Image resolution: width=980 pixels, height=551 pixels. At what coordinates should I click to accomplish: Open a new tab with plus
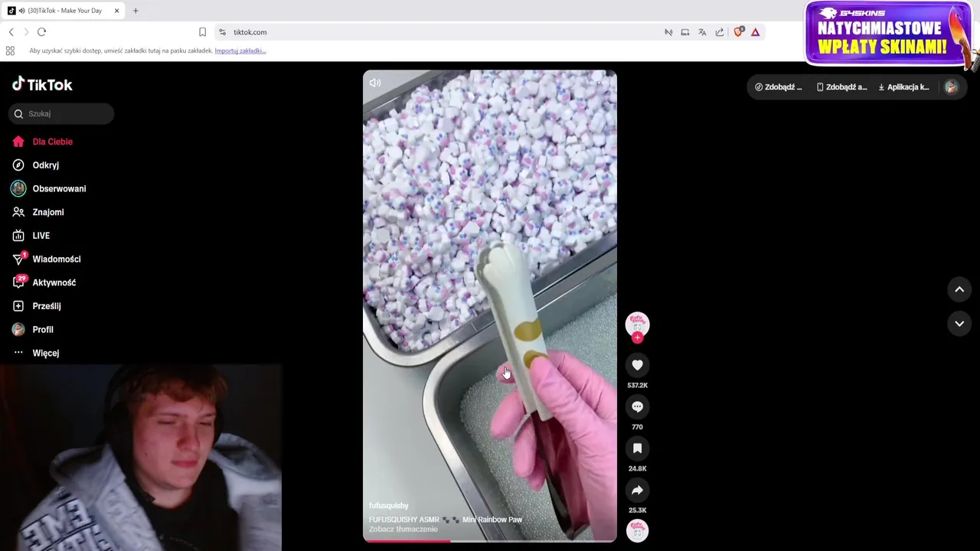136,11
